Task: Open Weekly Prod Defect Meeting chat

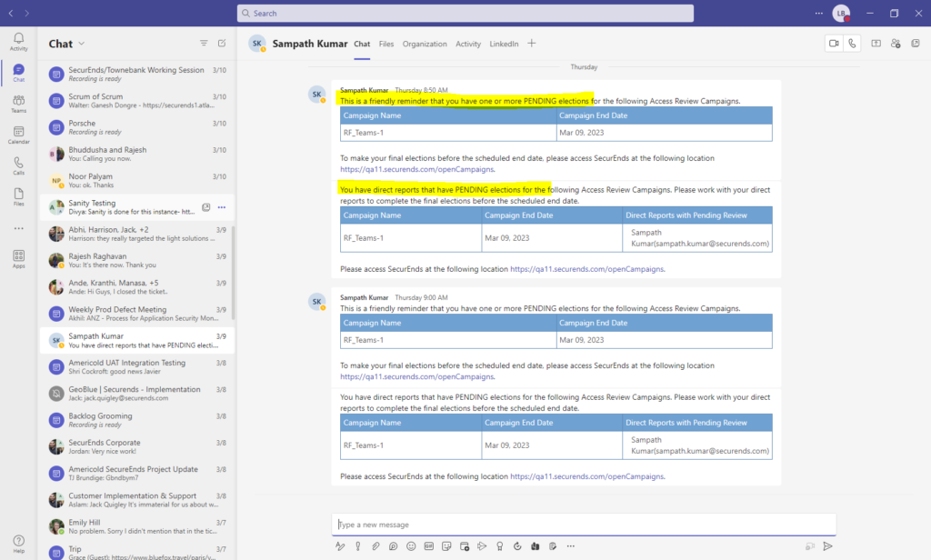Action: pyautogui.click(x=136, y=315)
